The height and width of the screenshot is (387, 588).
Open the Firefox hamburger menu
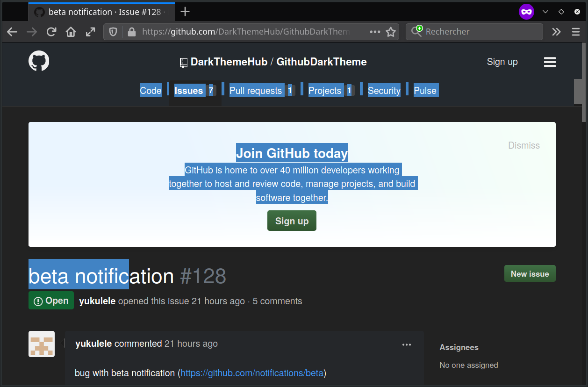(x=576, y=32)
